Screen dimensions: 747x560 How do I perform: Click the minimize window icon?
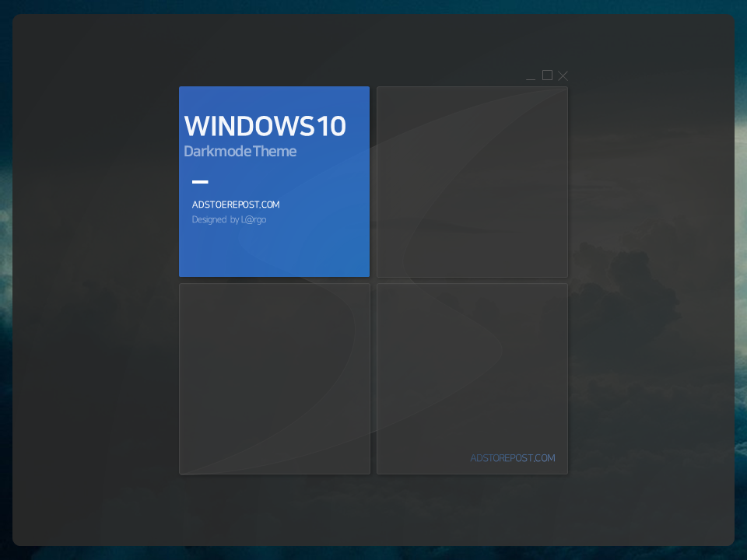[531, 79]
